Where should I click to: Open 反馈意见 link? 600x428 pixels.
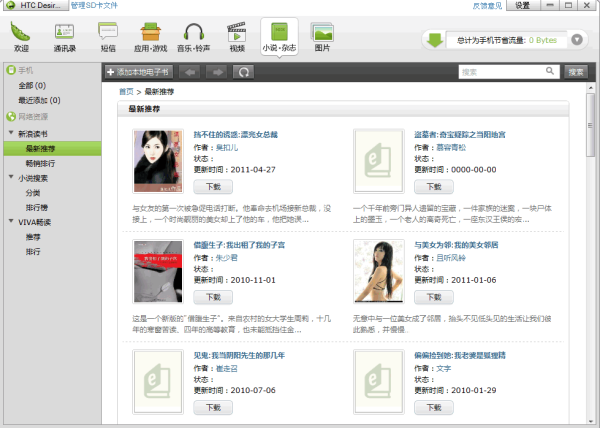pyautogui.click(x=487, y=6)
